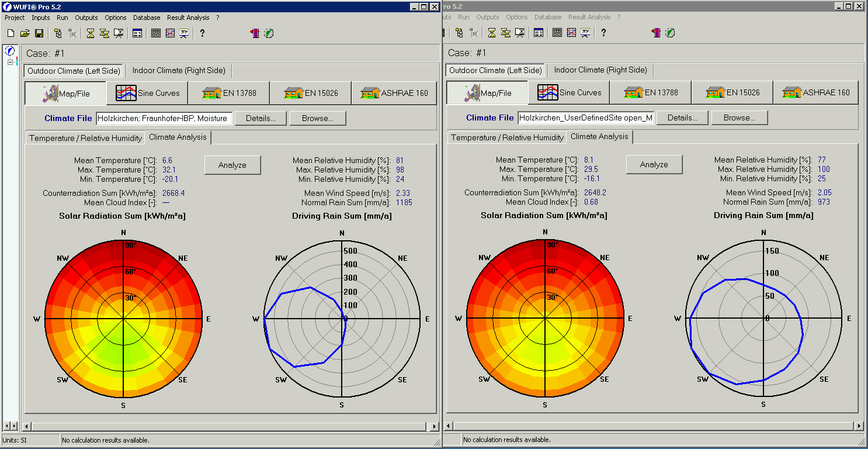
Task: Click double hourglass icon in right window
Action: pyautogui.click(x=506, y=33)
